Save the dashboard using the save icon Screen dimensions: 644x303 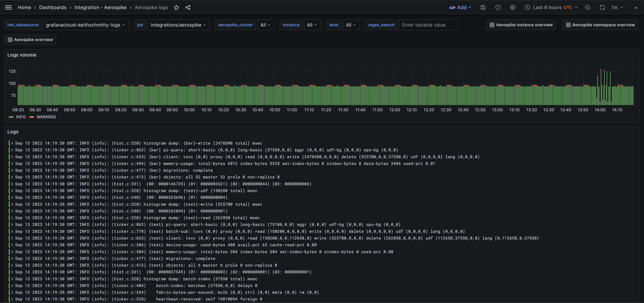pyautogui.click(x=483, y=8)
